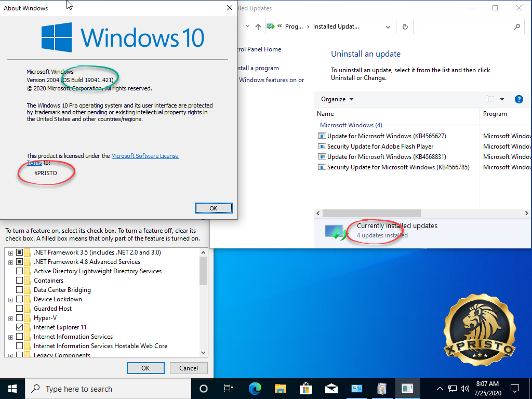Expand the Internet Information Services tree node

[x=10, y=337]
